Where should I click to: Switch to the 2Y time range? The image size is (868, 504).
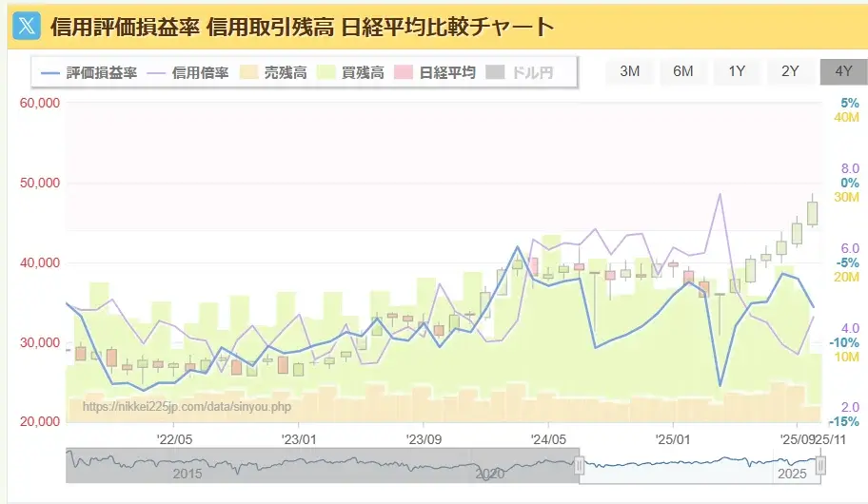[790, 71]
